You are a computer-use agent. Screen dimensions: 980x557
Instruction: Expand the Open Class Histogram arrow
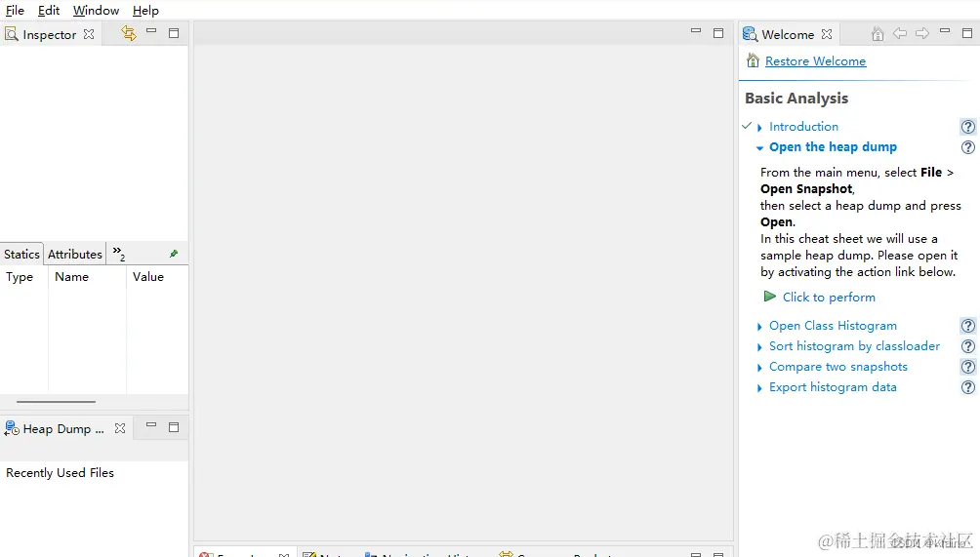coord(759,327)
